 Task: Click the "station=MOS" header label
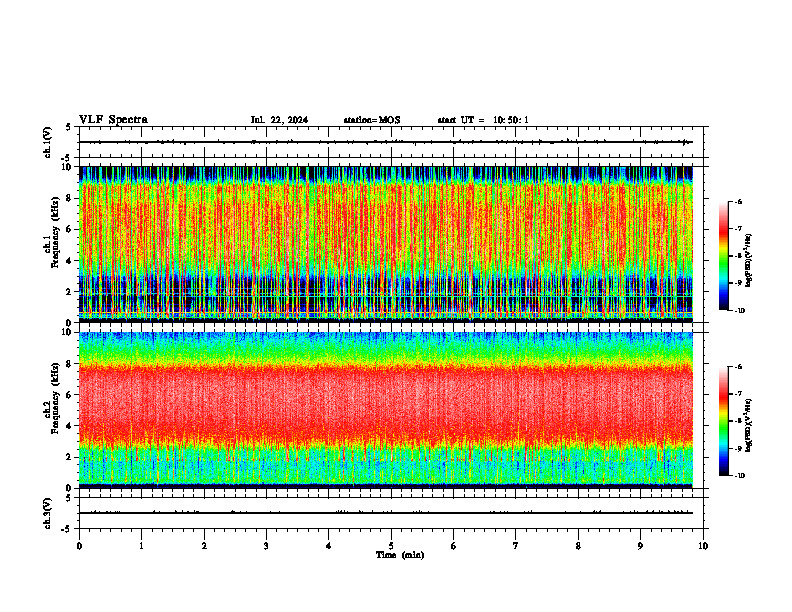[372, 120]
